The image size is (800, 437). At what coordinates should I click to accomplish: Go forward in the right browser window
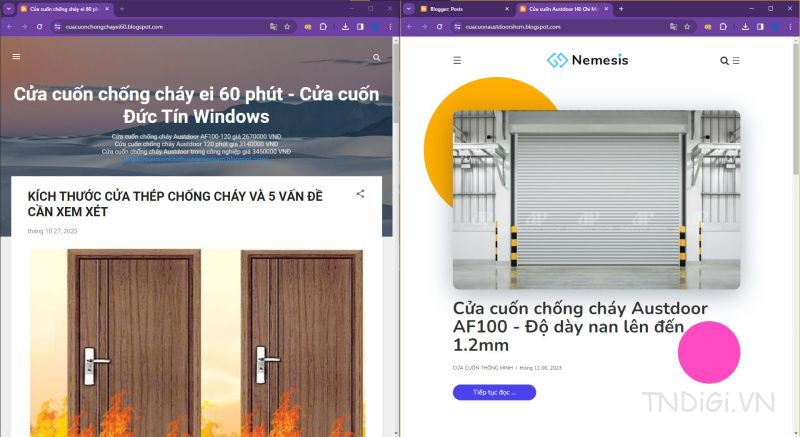(424, 27)
